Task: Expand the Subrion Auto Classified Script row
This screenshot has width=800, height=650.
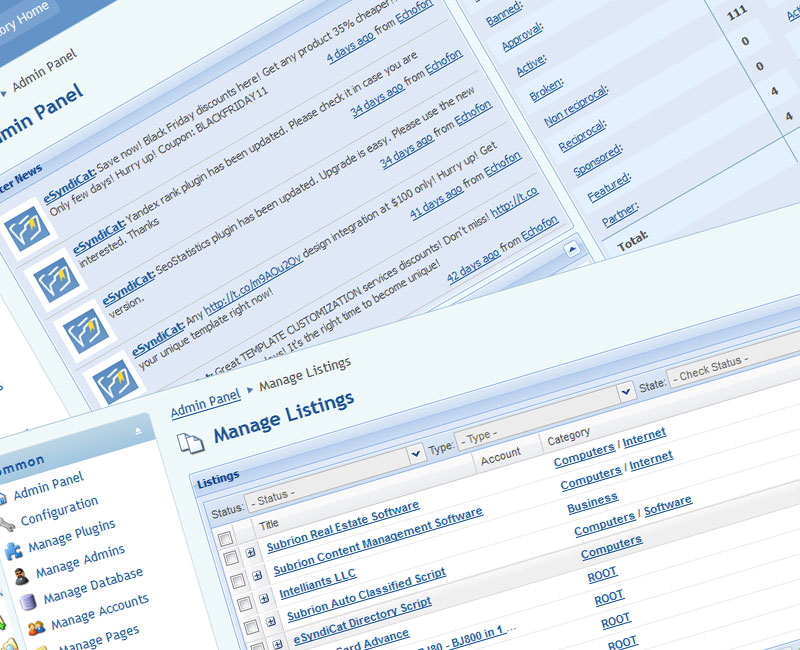Action: [x=270, y=621]
